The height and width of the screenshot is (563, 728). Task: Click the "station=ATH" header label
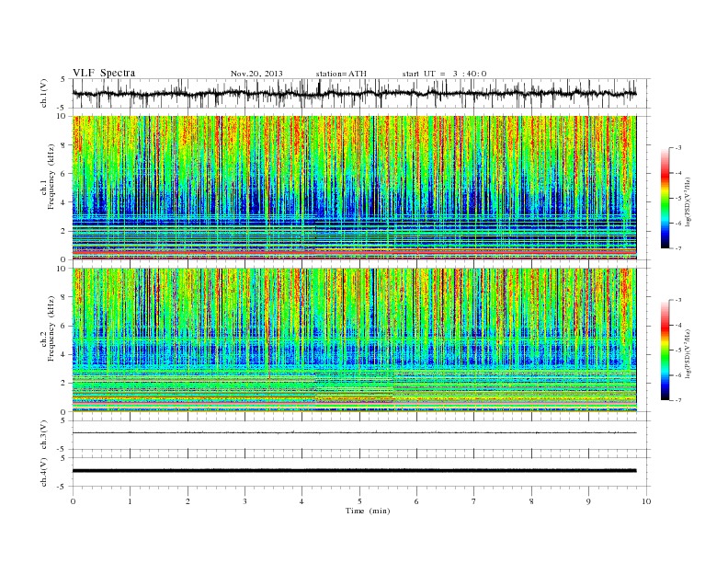pos(341,74)
